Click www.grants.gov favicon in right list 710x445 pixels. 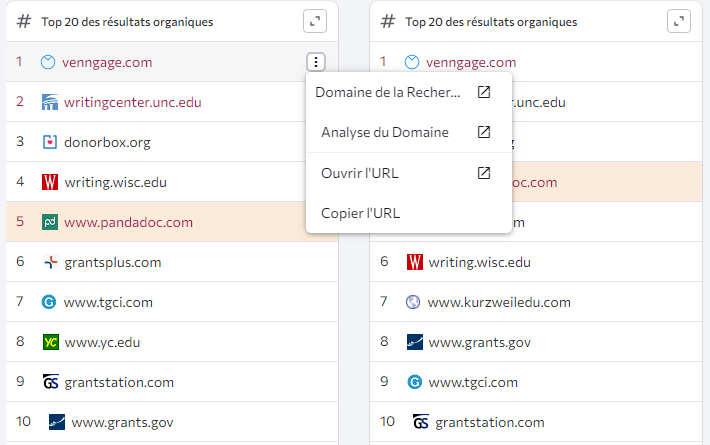[415, 342]
